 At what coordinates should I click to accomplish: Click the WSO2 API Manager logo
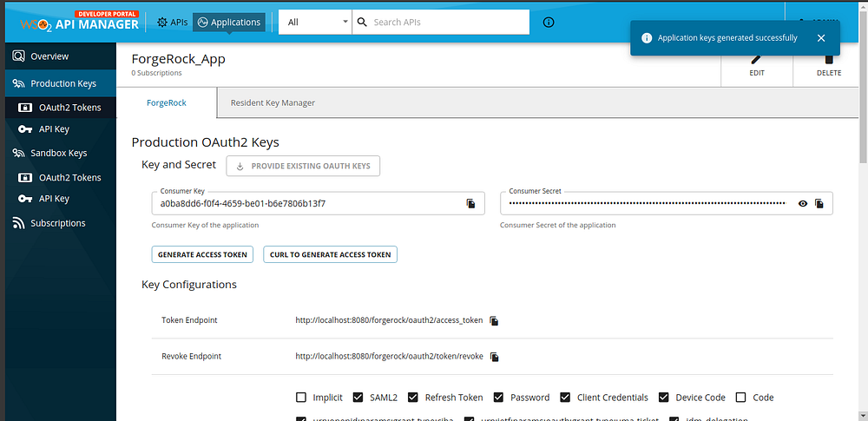pos(80,23)
